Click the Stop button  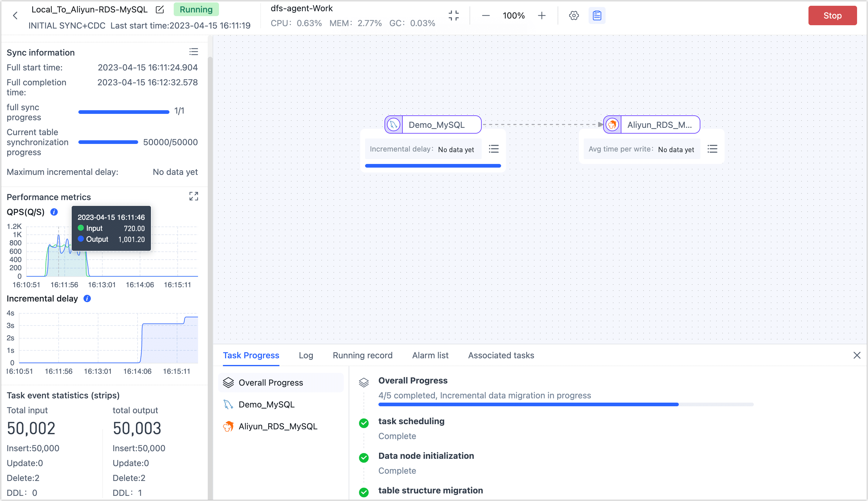(832, 15)
